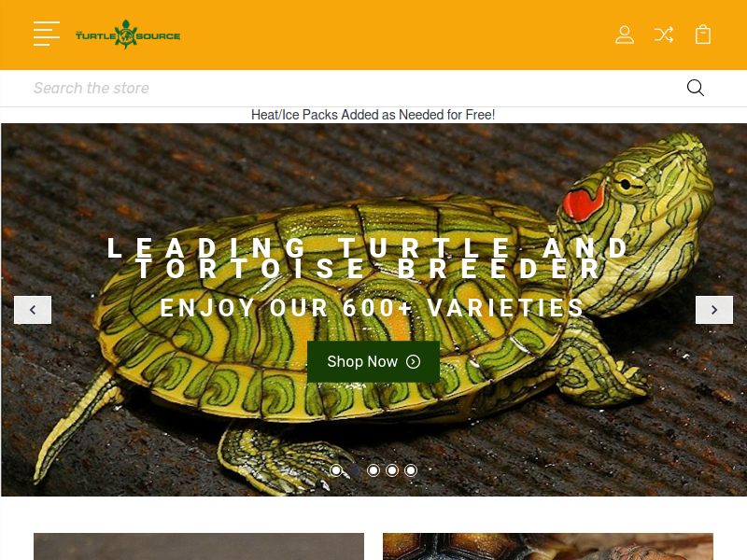The height and width of the screenshot is (560, 747).
Task: Go to previous slide with left arrow
Action: tap(33, 310)
